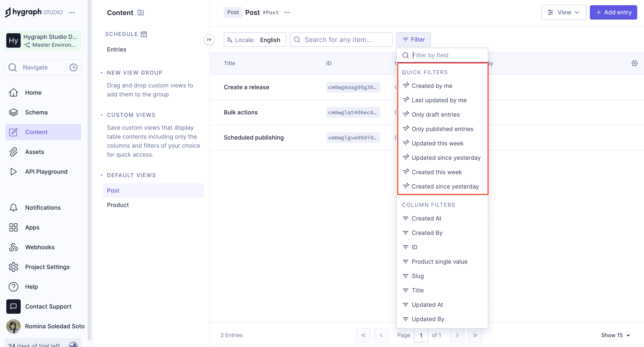Select the Created by me quick filter
Image resolution: width=644 pixels, height=347 pixels.
pyautogui.click(x=432, y=86)
